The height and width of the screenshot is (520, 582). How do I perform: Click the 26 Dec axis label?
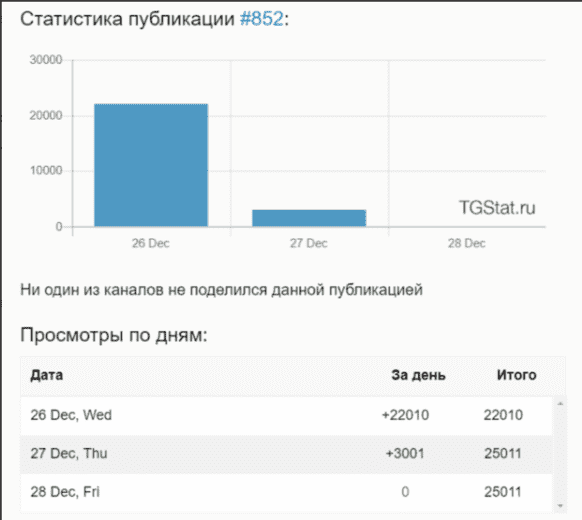[151, 243]
